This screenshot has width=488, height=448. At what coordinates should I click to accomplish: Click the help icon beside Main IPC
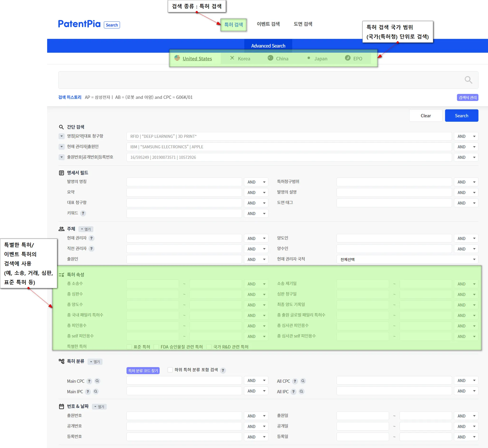[x=88, y=392]
